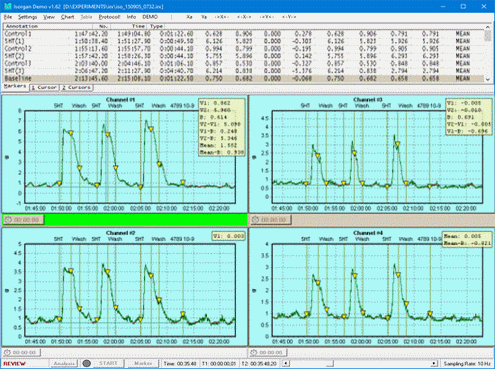Select the SHT(3) annotation row

tap(244, 71)
